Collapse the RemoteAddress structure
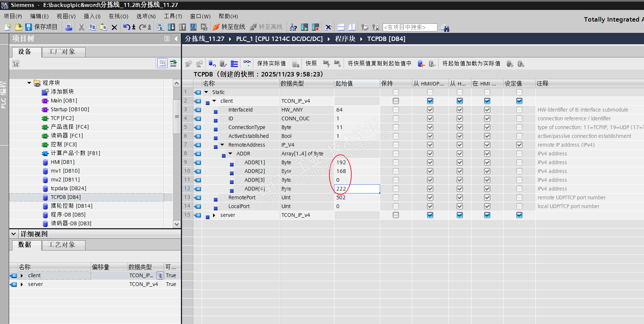Image resolution: width=644 pixels, height=324 pixels. click(222, 145)
